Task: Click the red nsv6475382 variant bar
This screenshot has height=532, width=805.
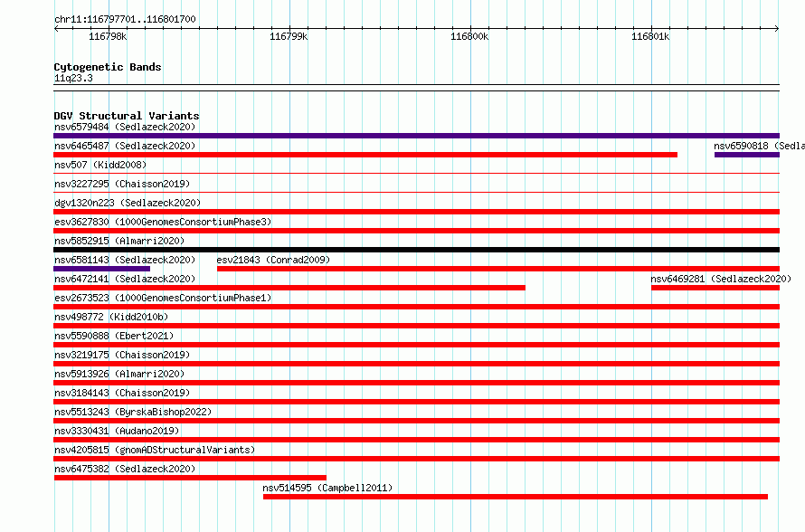Action: pyautogui.click(x=190, y=478)
